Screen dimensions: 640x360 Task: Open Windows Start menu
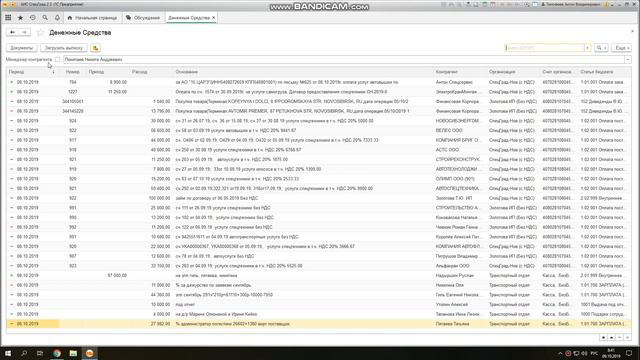point(8,353)
